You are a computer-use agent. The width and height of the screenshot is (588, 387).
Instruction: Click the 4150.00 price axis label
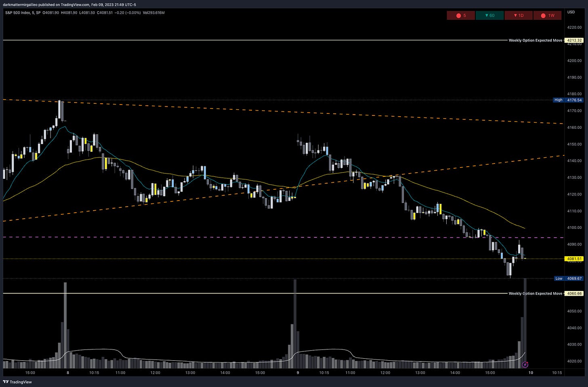pyautogui.click(x=574, y=144)
